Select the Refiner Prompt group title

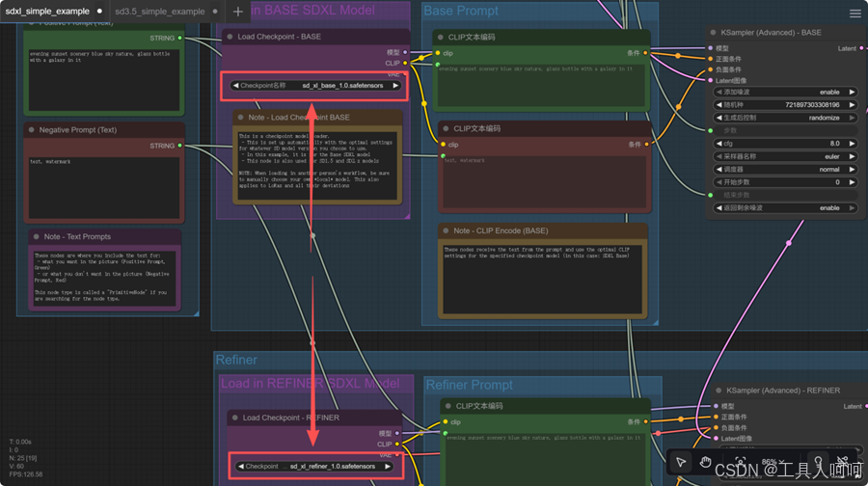tap(469, 385)
